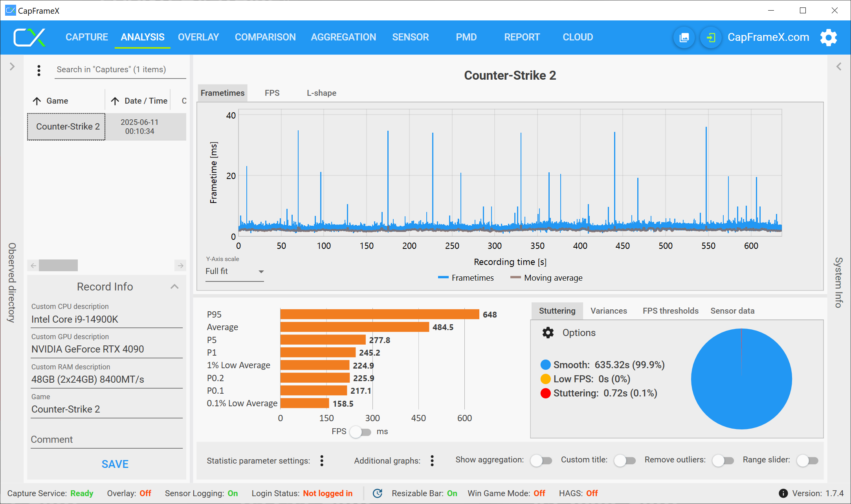
Task: Click the CapFrameX logo icon
Action: (x=29, y=37)
